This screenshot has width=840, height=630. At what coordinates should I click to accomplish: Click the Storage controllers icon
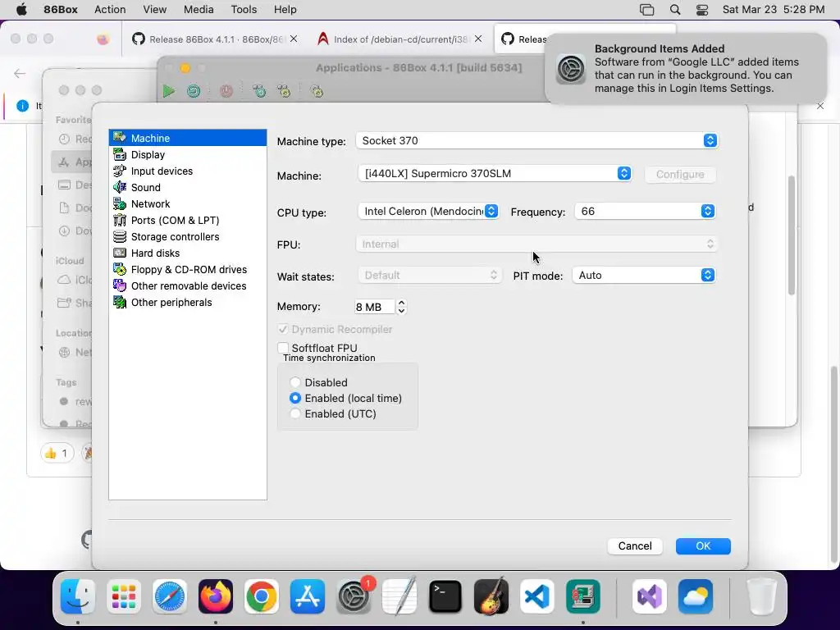click(x=120, y=236)
